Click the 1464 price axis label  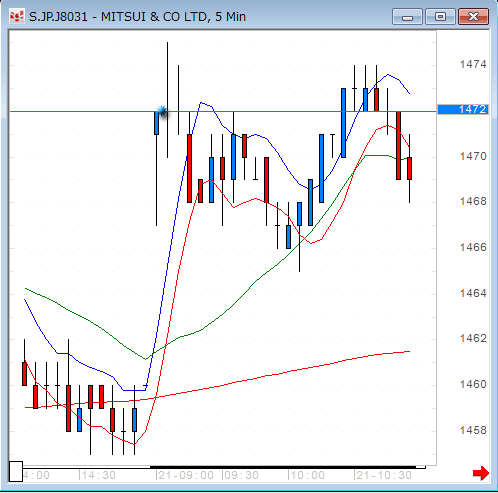tap(473, 293)
